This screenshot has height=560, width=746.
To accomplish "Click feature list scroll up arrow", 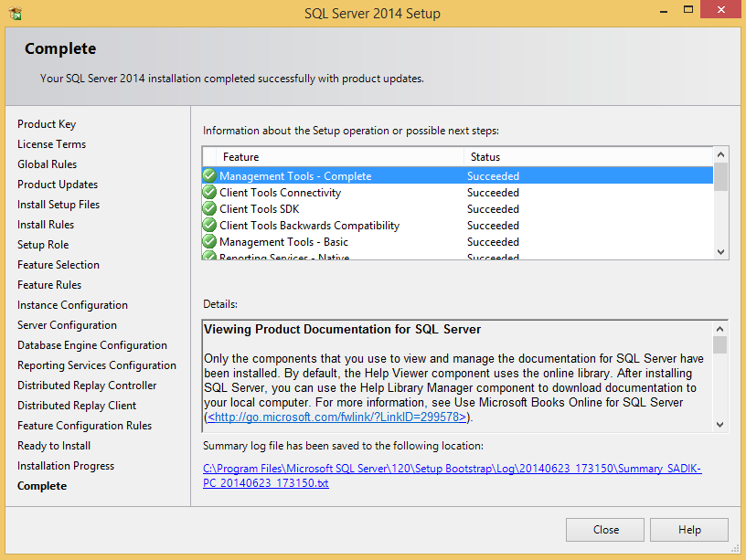I will click(720, 154).
